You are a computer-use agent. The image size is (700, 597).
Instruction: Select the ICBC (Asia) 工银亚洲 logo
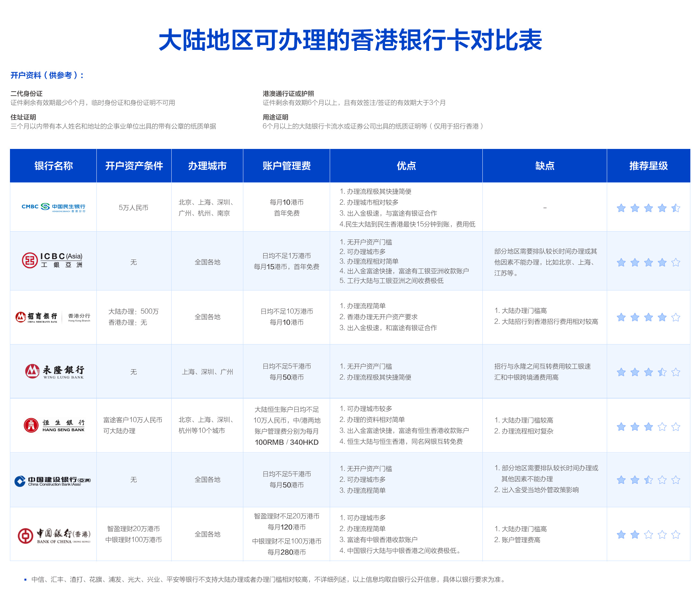tap(53, 261)
